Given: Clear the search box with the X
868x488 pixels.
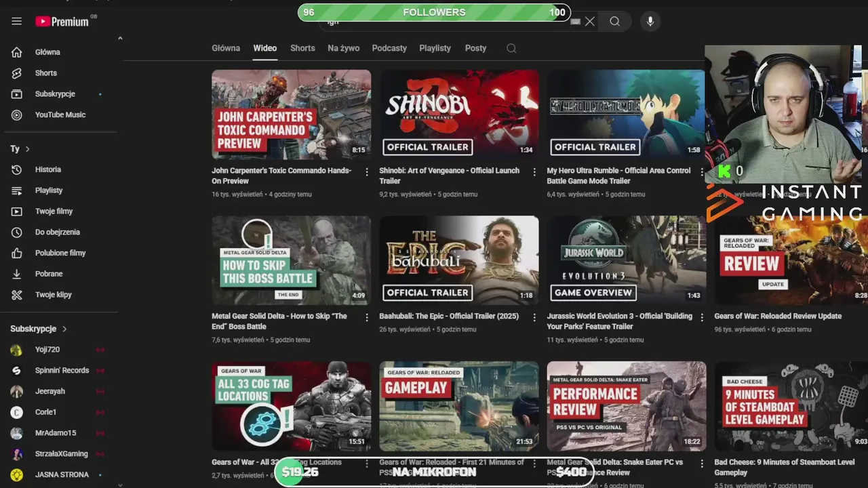Looking at the screenshot, I should (x=590, y=22).
